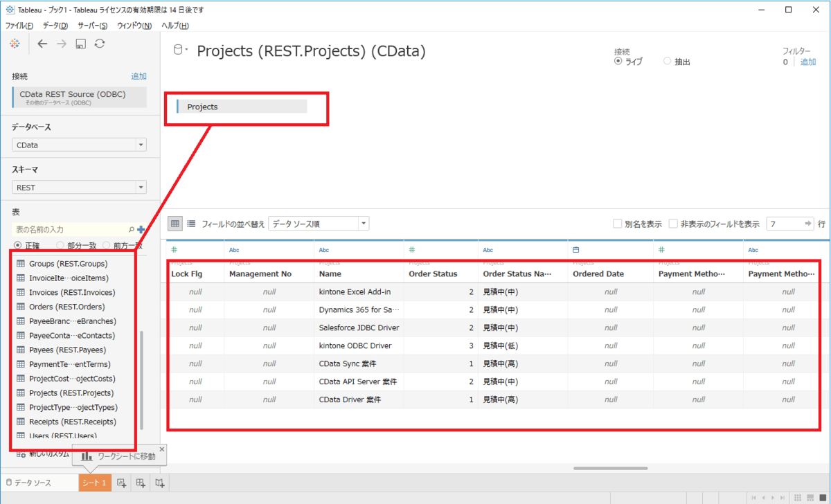The width and height of the screenshot is (831, 504).
Task: Click the 追加 link next to 接続
Action: click(x=138, y=76)
